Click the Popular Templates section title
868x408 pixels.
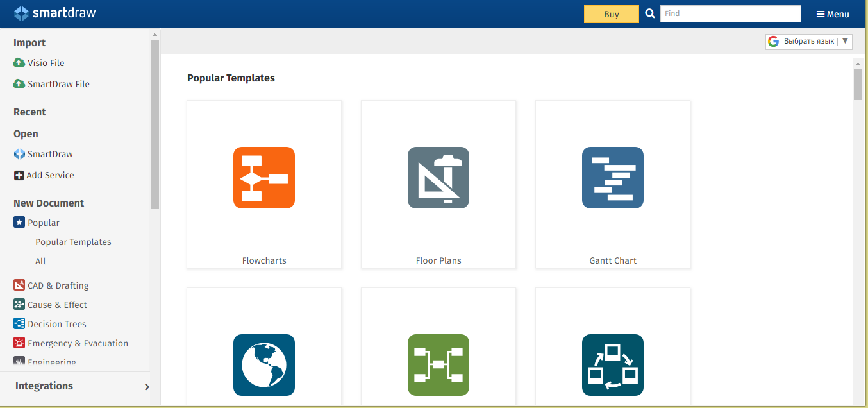(x=231, y=78)
